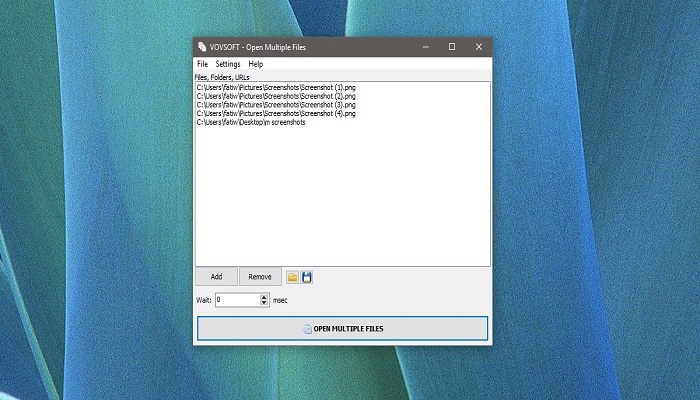
Task: Select the Desktop 'm screenshots' folder entry
Action: click(x=251, y=122)
